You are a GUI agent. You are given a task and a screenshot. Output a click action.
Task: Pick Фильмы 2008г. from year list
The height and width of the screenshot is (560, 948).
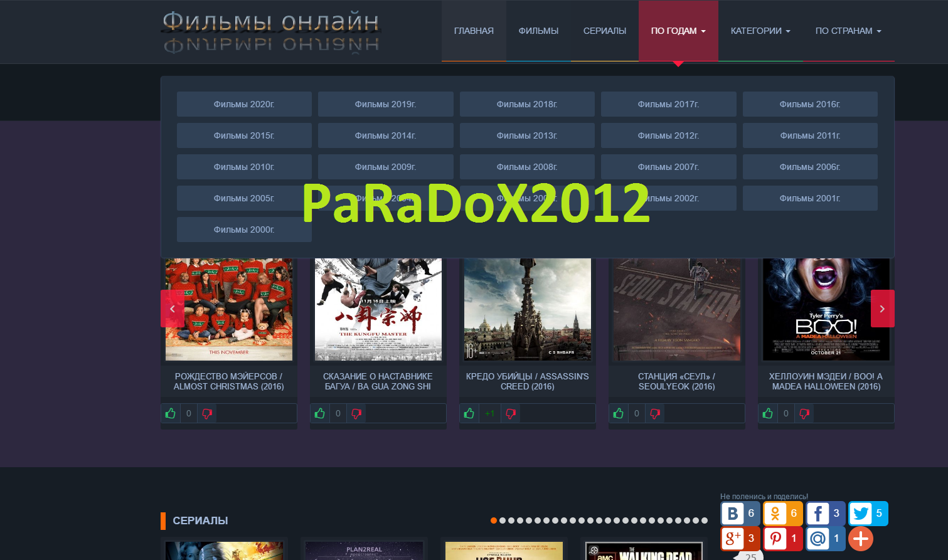[527, 167]
